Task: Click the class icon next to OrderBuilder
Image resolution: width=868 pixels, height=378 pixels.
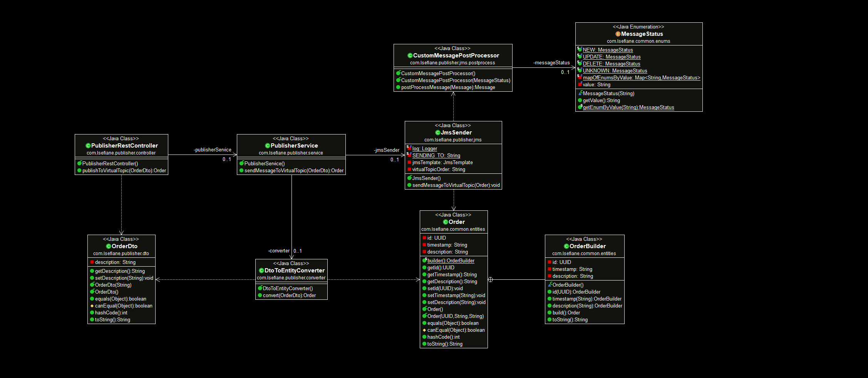Action: [x=566, y=246]
